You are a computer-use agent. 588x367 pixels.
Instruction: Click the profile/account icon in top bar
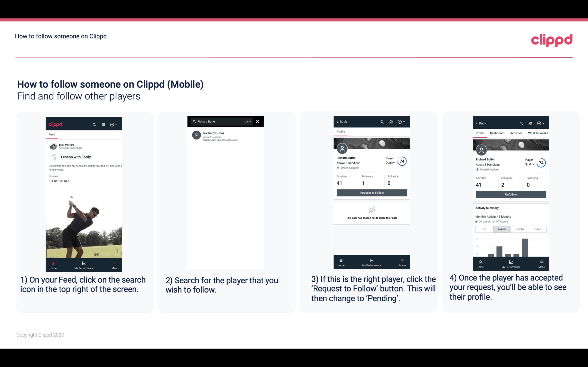pos(103,124)
